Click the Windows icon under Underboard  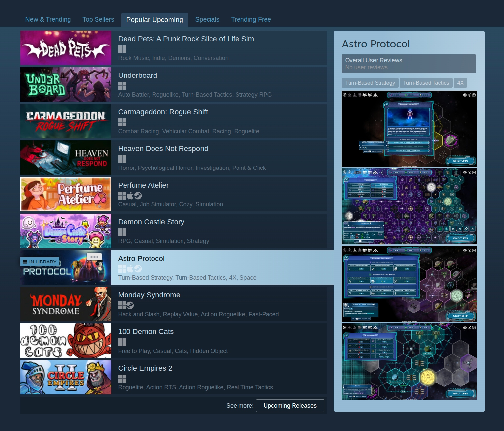tap(122, 86)
